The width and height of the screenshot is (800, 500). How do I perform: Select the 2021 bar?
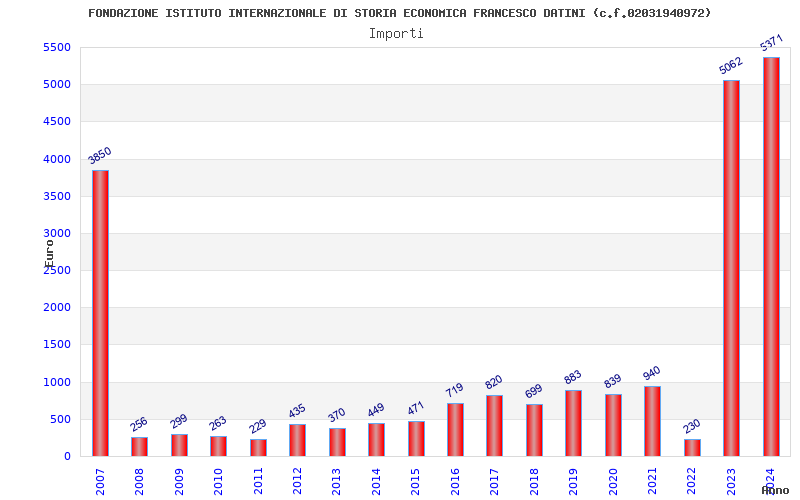652,421
